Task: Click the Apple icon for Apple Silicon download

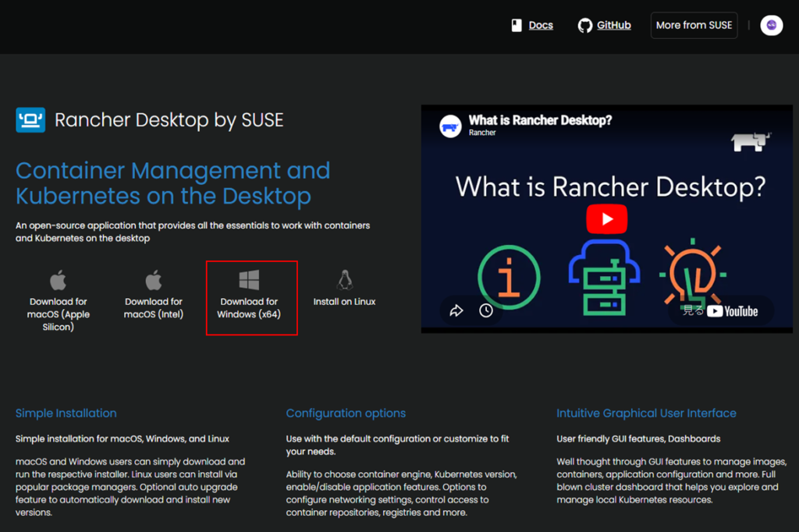Action: coord(59,280)
